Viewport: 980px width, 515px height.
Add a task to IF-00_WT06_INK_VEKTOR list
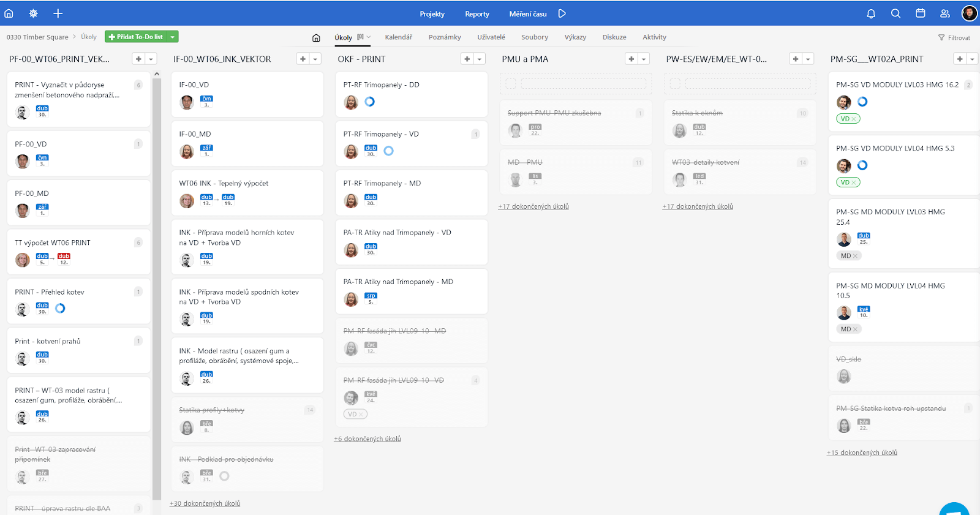[303, 59]
